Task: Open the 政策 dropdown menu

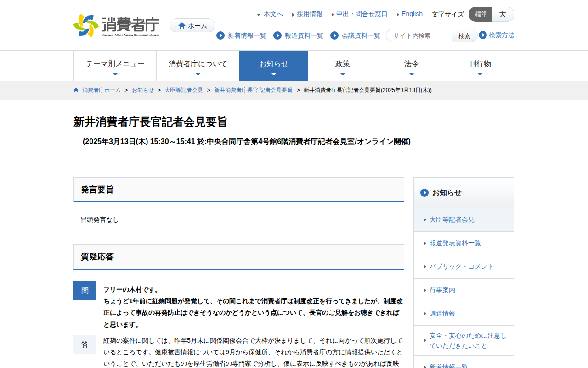Action: [x=342, y=65]
